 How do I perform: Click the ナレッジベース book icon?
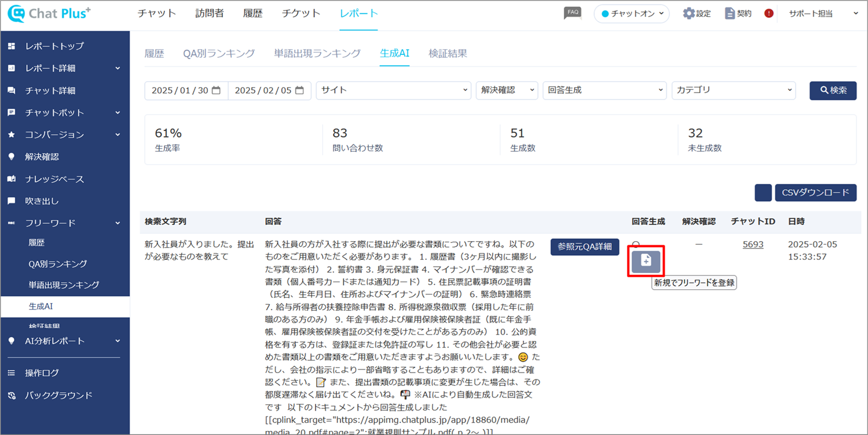[11, 179]
